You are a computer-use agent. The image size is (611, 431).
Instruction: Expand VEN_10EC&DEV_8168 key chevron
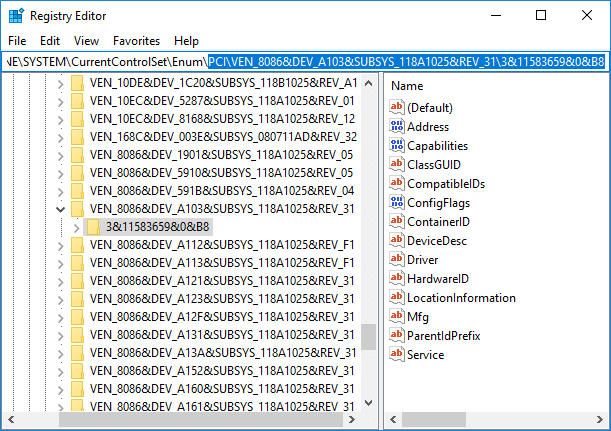(60, 120)
